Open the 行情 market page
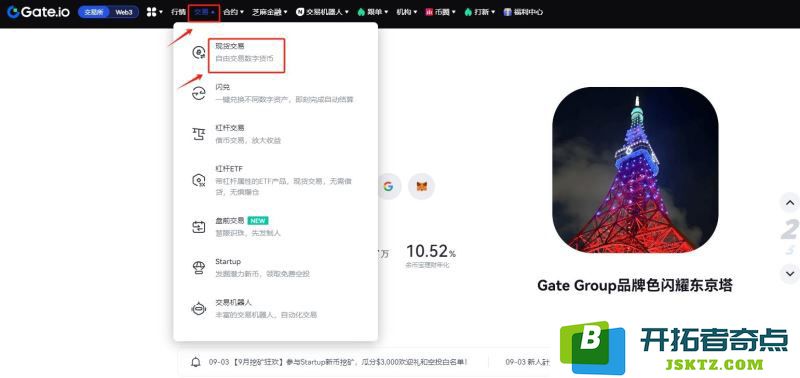The image size is (800, 378). tap(178, 12)
